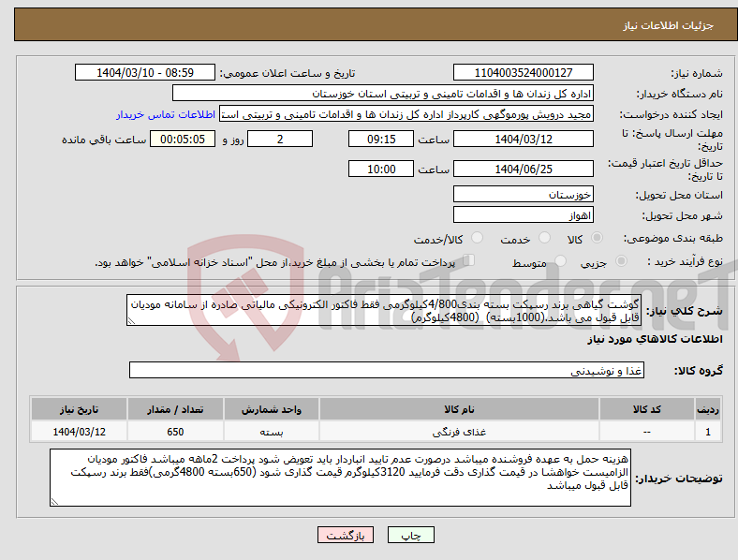This screenshot has width=738, height=560.
Task: Click the تعداد / مقدار column header
Action: click(x=175, y=409)
